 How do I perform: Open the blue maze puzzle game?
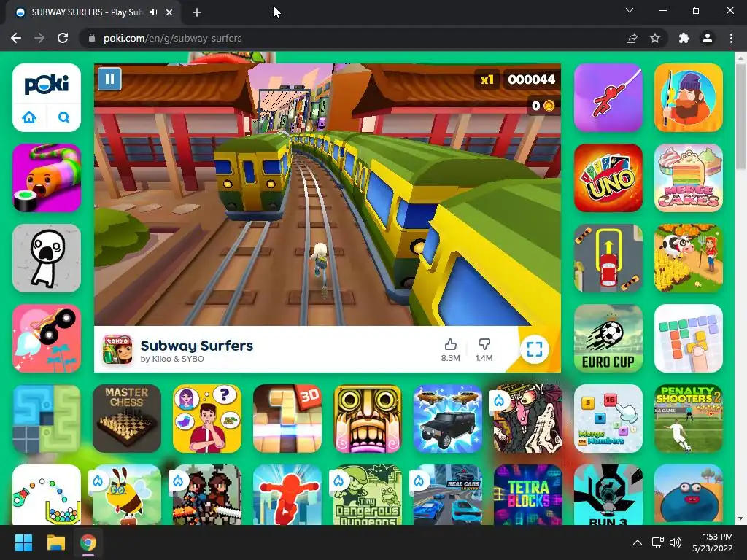(x=47, y=419)
